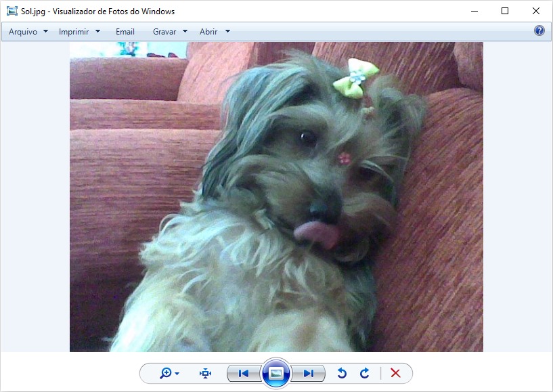Open help via blue question mark icon

(x=539, y=30)
